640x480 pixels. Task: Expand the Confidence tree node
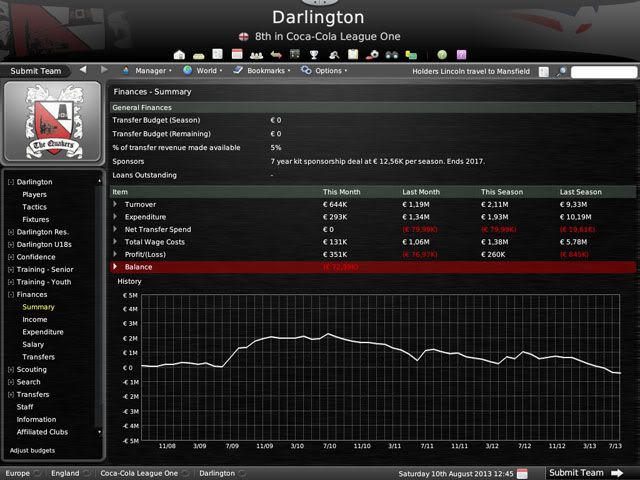coord(11,257)
